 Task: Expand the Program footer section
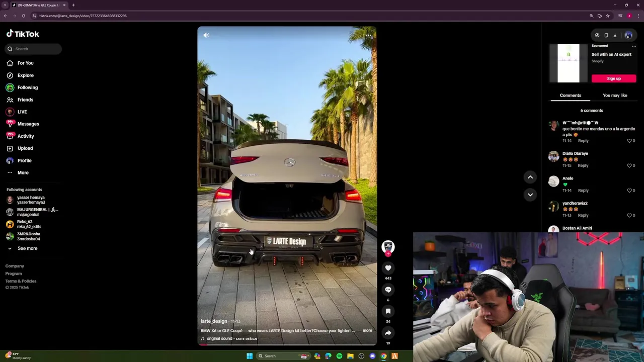pos(14,274)
